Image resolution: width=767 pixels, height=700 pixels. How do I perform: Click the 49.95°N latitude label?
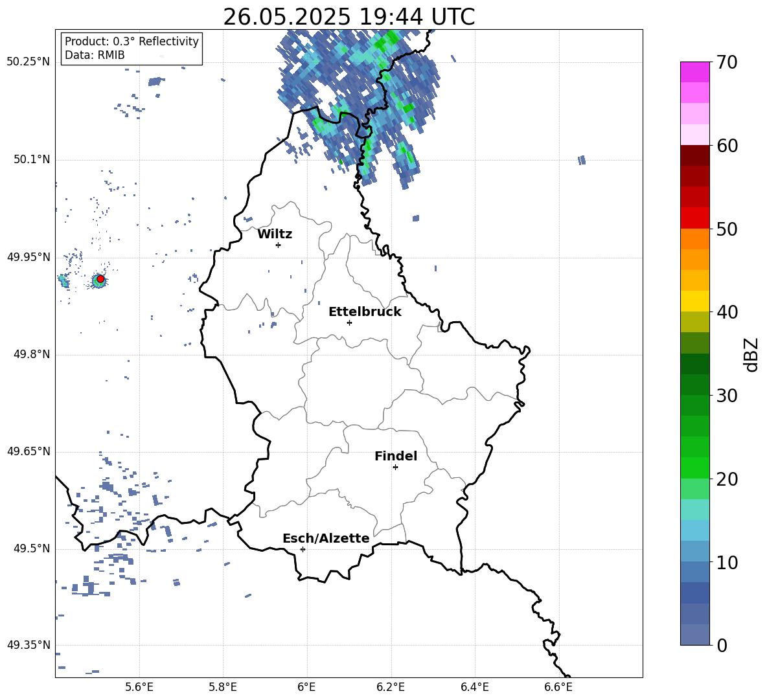tap(29, 257)
